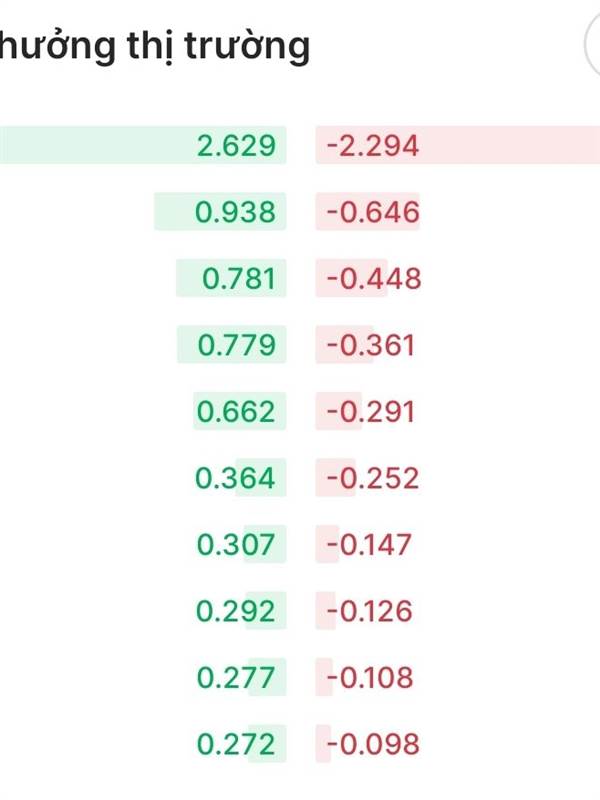The width and height of the screenshot is (600, 800).
Task: Tap the -0.147 negative value
Action: tap(369, 544)
